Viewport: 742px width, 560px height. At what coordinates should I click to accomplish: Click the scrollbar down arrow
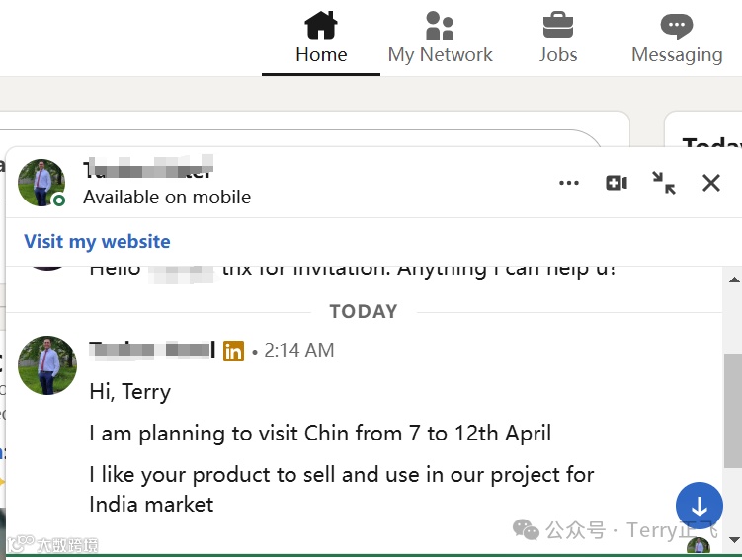tap(733, 540)
